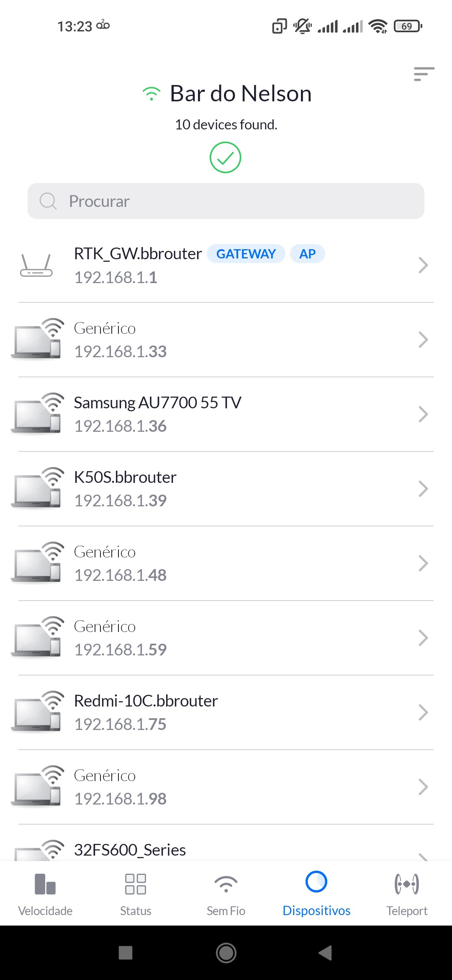Tap the Samsung AU7700 55 TV device icon
The width and height of the screenshot is (452, 980).
point(37,414)
